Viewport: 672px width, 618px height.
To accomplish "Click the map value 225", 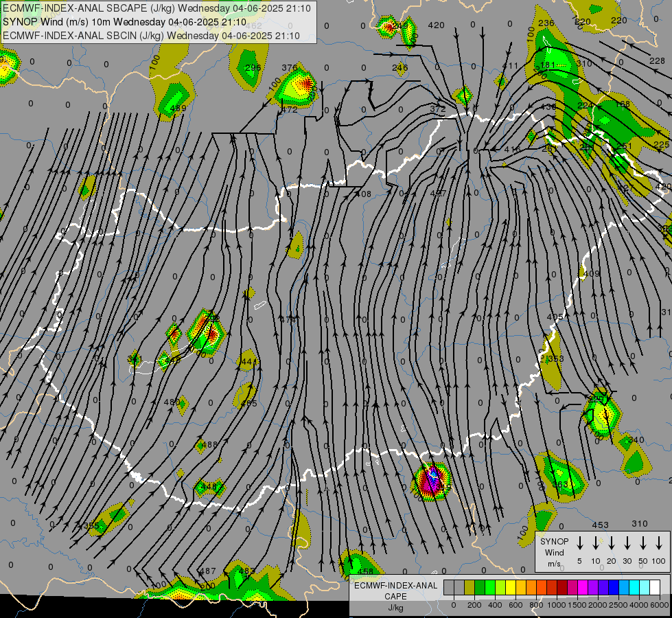I will click(x=661, y=145).
